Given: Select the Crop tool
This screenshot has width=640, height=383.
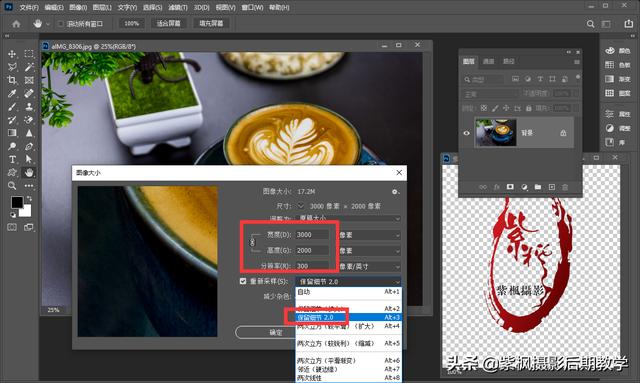Looking at the screenshot, I should coord(12,80).
